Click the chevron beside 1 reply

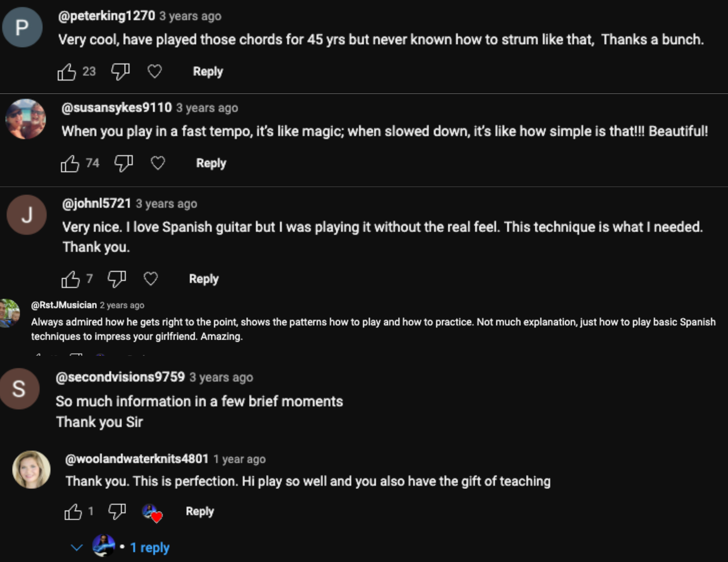click(76, 547)
